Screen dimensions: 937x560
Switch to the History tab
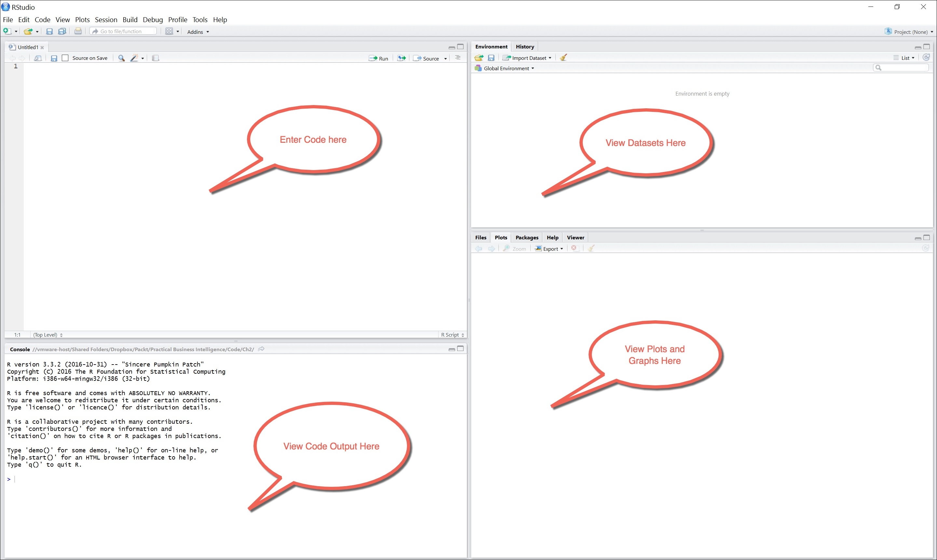tap(525, 47)
